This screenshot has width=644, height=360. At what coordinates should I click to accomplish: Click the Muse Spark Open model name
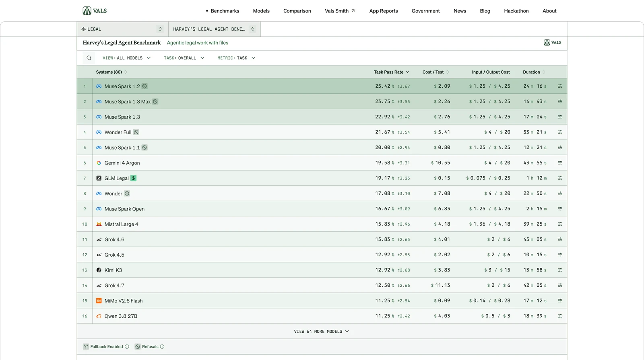coord(124,209)
